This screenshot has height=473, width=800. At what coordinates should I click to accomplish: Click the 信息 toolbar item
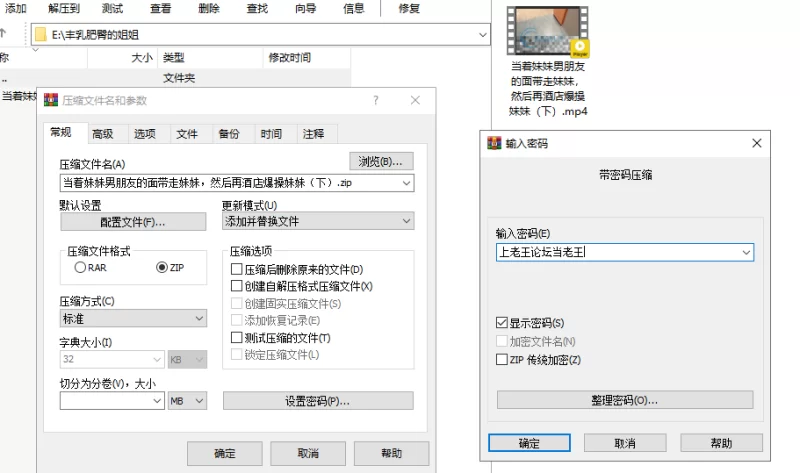point(354,8)
